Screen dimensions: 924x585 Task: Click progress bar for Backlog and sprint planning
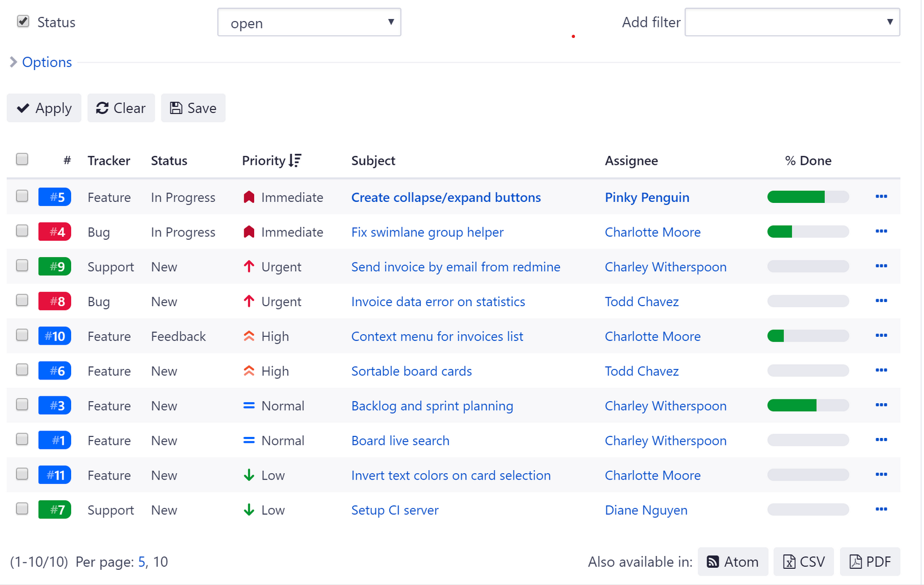pos(807,405)
